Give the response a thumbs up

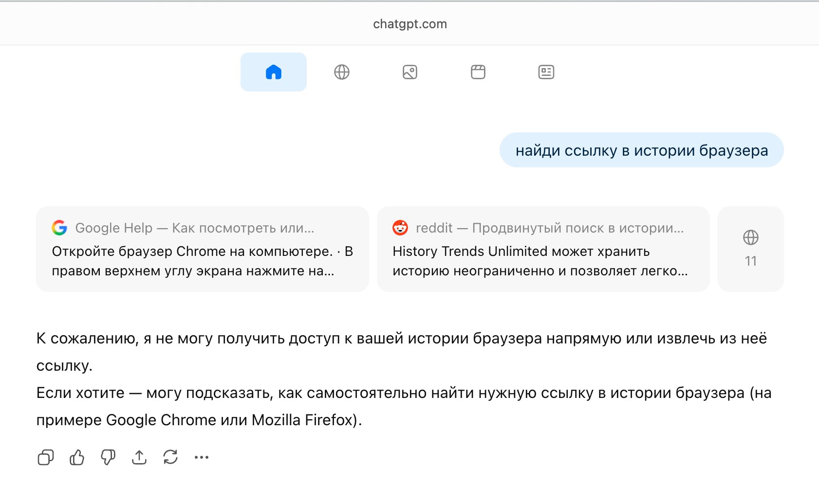click(76, 457)
